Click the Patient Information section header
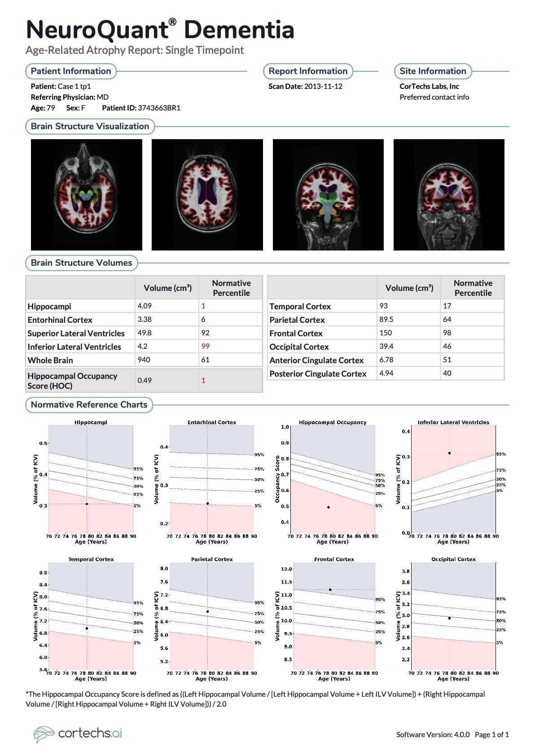 point(71,71)
